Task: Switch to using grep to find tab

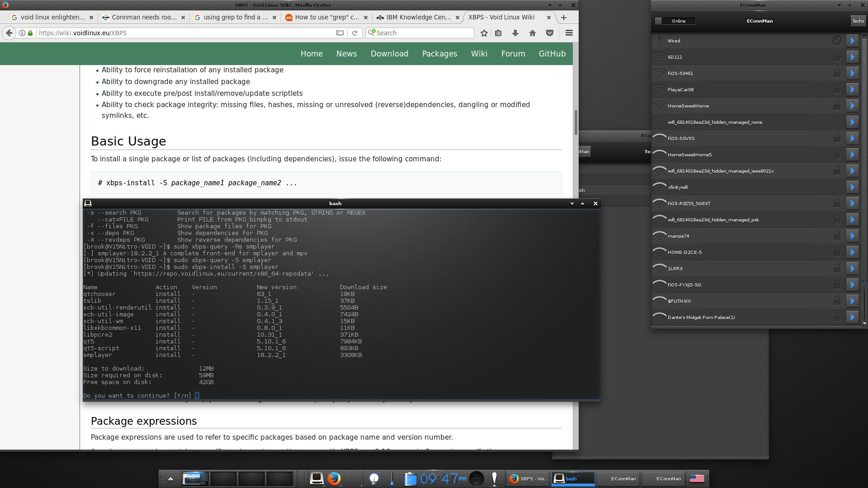Action: click(236, 17)
